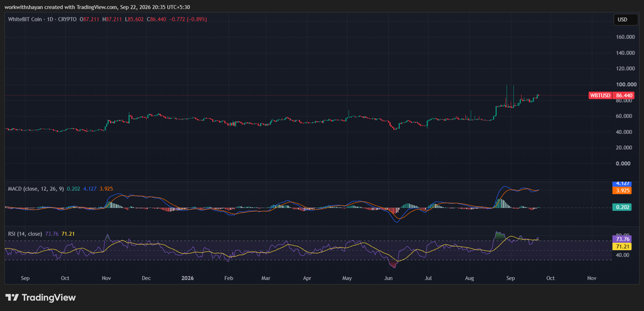Click the workwithshayan created with TradingView.com header
This screenshot has height=311, width=644.
point(97,7)
